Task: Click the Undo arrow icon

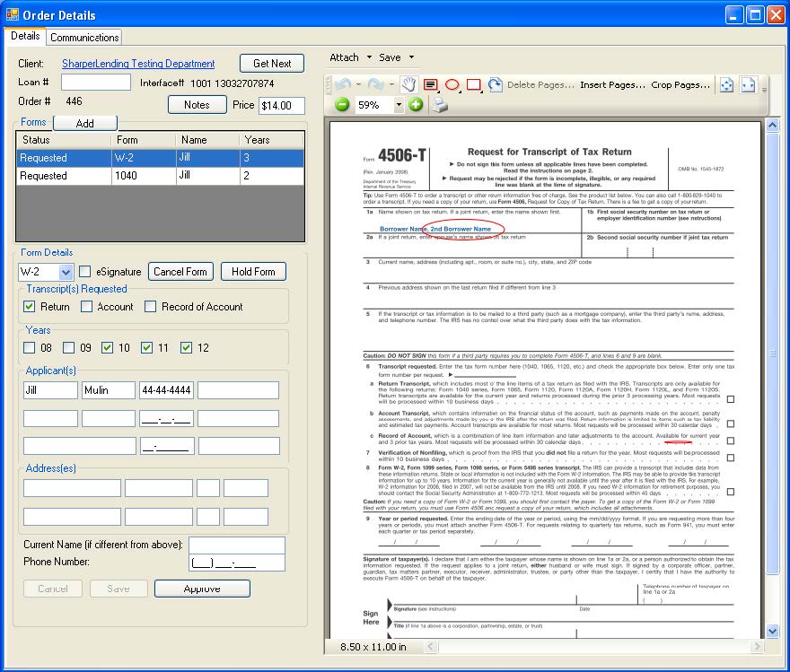Action: click(343, 84)
